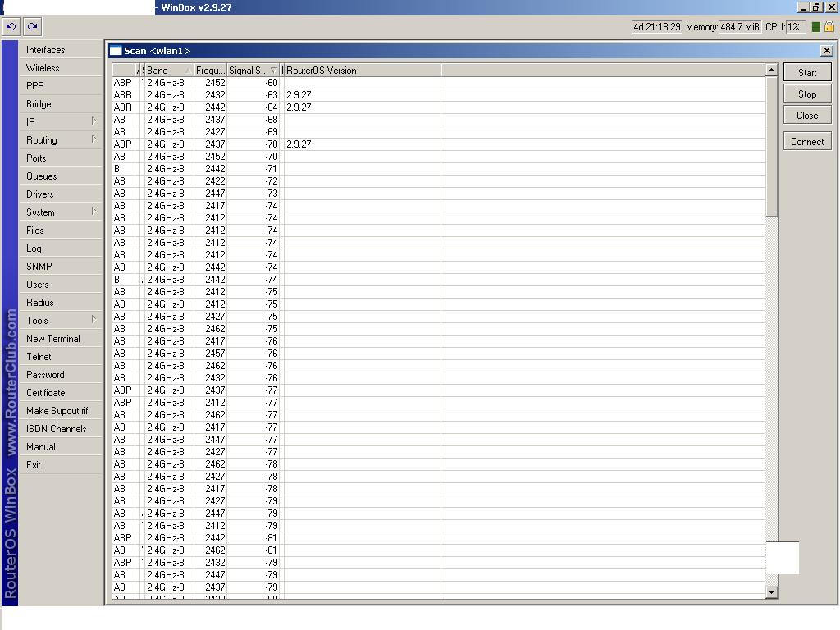The width and height of the screenshot is (840, 630).
Task: Click the scroll down arrow of scan list
Action: pyautogui.click(x=771, y=592)
